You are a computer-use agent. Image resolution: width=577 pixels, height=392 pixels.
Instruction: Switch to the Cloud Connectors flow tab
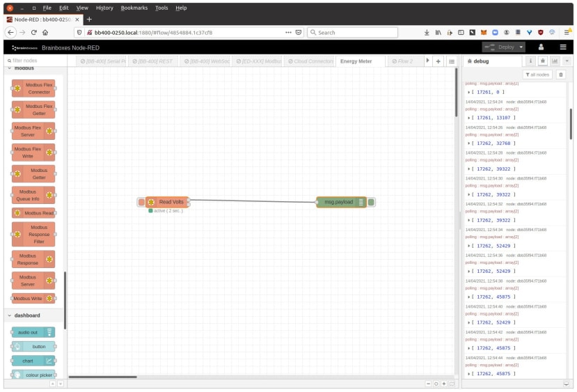(310, 61)
